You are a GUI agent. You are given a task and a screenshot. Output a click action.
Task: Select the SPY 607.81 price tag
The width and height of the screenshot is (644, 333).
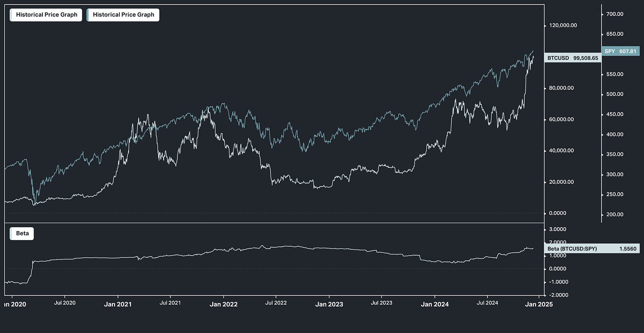pyautogui.click(x=621, y=51)
